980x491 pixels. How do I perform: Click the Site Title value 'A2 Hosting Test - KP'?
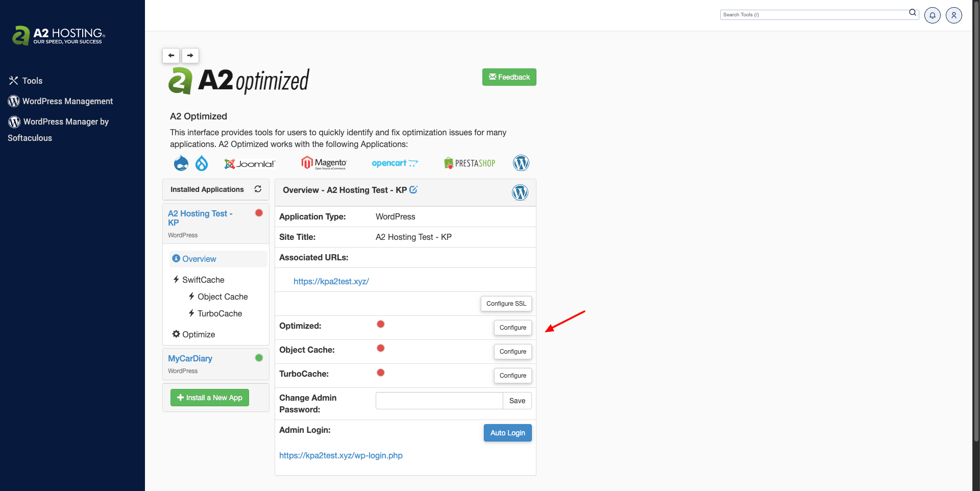click(413, 237)
